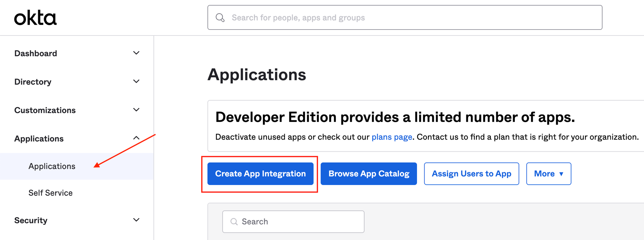Open Dashboard label in sidebar
The image size is (644, 240).
(x=36, y=53)
